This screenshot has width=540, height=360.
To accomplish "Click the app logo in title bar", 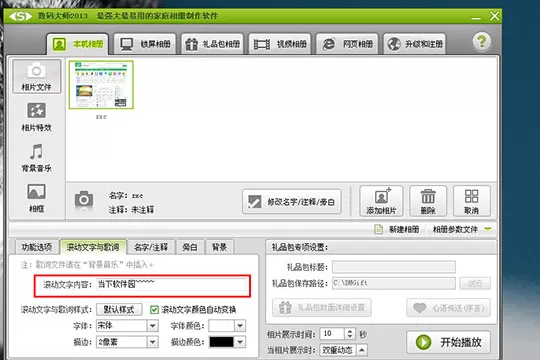I will tap(20, 16).
